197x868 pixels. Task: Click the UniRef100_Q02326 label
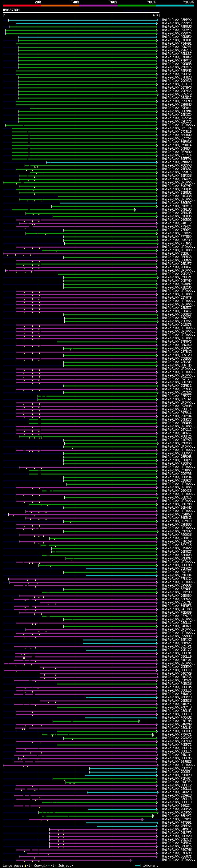click(176, 393)
